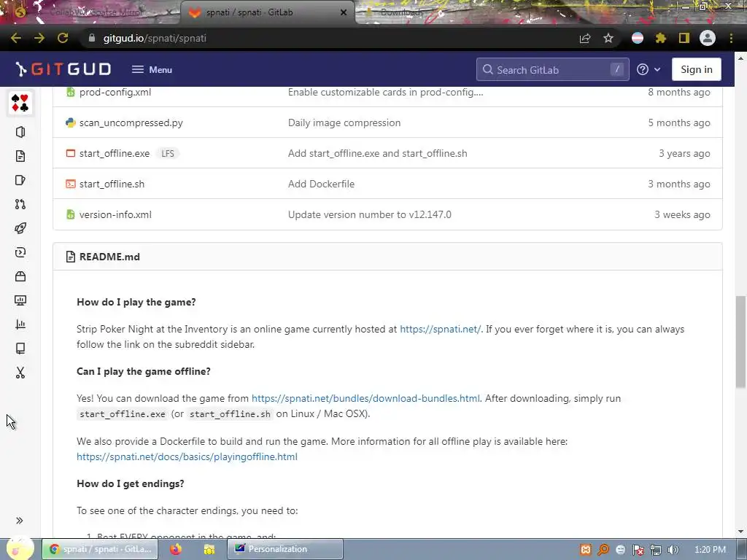Image resolution: width=747 pixels, height=560 pixels.
Task: Open 'Add start_offline.exe and start_offline.sh' commit
Action: pos(377,153)
